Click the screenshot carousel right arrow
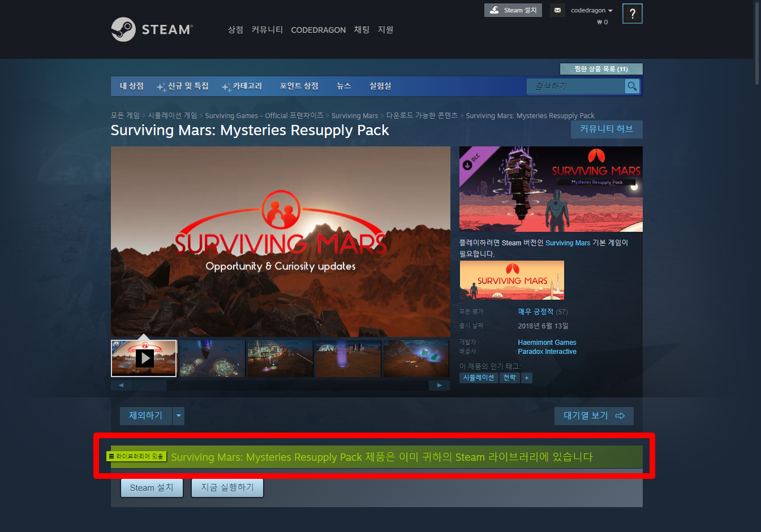 pos(440,385)
